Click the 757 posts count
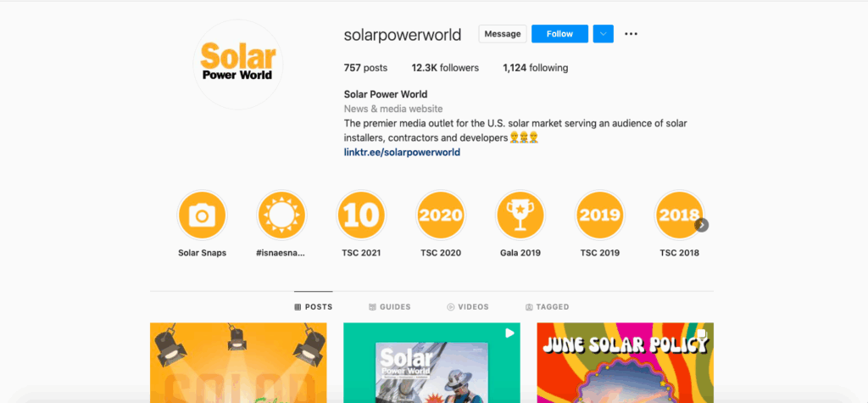The width and height of the screenshot is (868, 403). [365, 68]
